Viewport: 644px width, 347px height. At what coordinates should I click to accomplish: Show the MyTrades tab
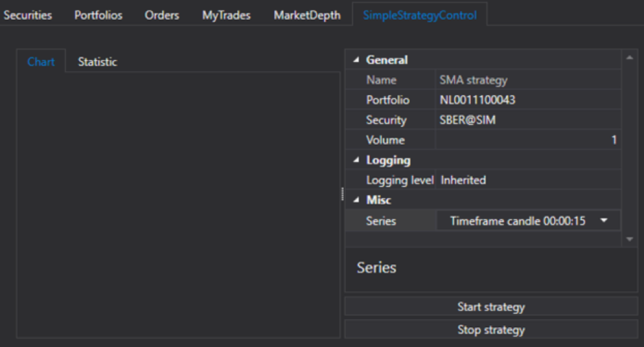(226, 15)
